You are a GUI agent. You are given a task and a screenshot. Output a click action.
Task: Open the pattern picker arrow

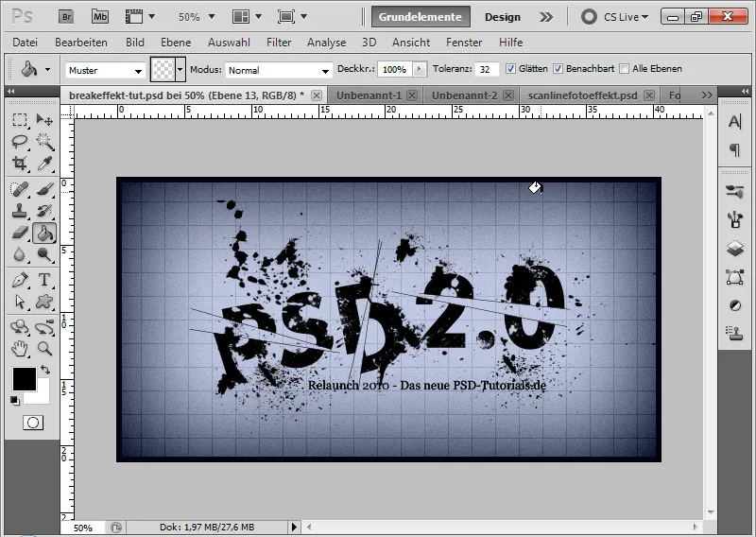[x=180, y=69]
